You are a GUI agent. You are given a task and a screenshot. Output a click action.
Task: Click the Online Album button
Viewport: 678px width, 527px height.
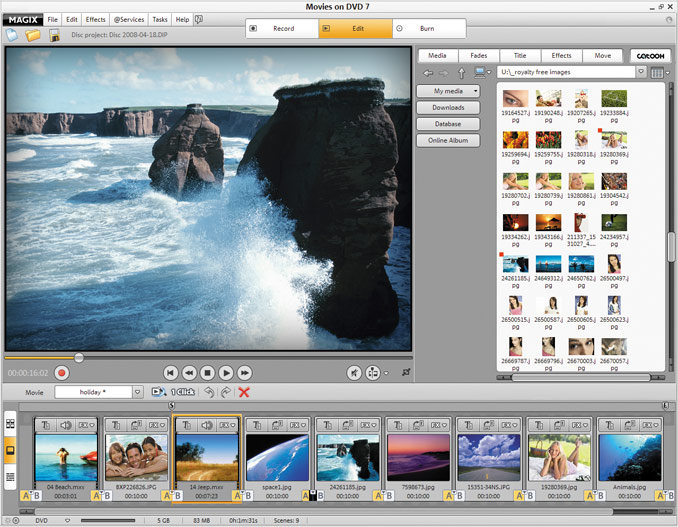point(448,140)
